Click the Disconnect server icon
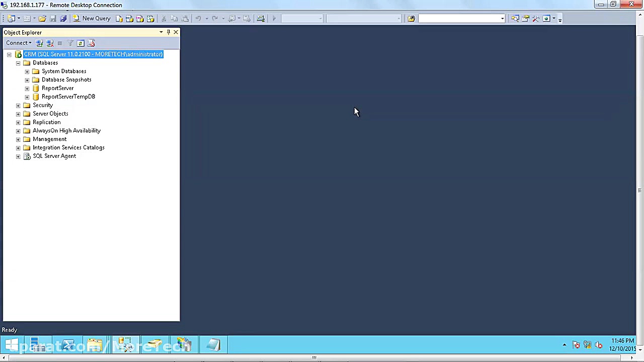644x362 pixels. tap(50, 43)
